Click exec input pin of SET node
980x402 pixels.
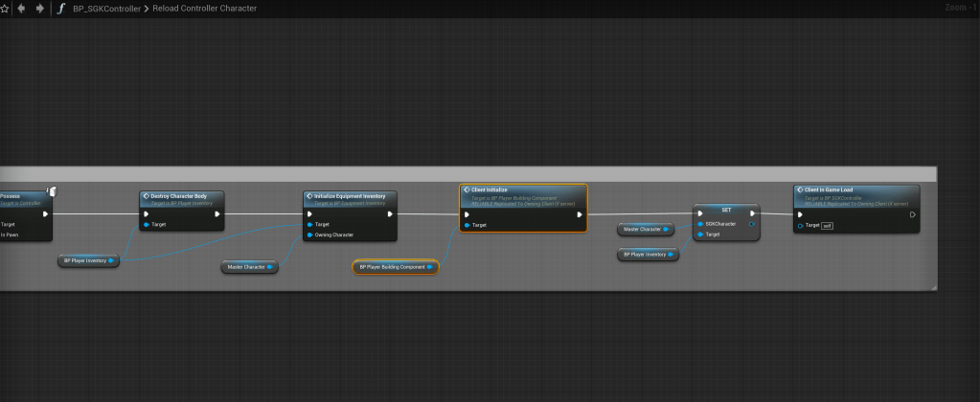(700, 213)
